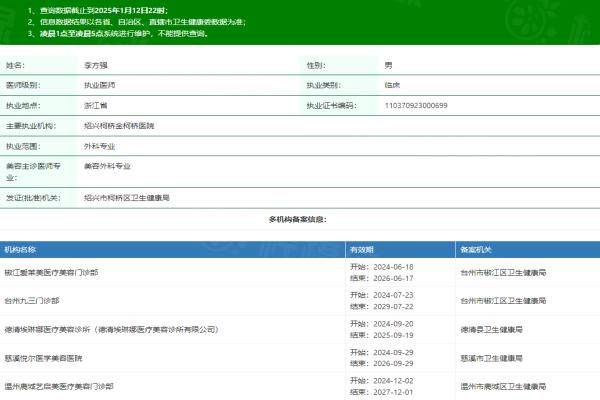Screen dimensions: 600x400
Task: Select the 执业类别 label
Action: (x=324, y=85)
